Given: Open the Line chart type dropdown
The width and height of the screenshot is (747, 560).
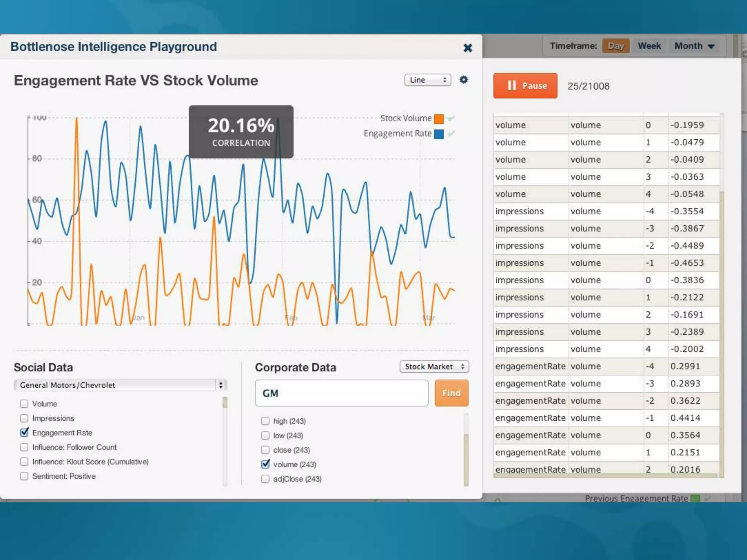Looking at the screenshot, I should [427, 80].
